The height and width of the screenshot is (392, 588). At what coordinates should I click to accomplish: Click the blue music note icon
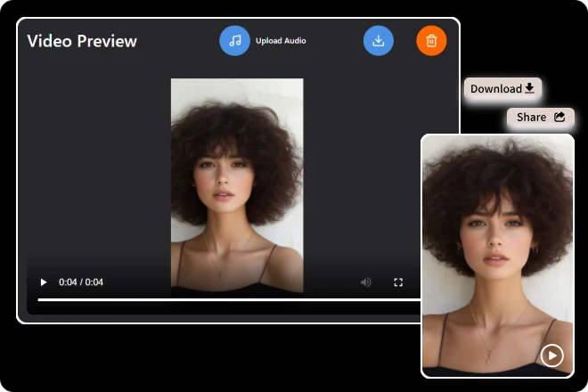pyautogui.click(x=234, y=41)
